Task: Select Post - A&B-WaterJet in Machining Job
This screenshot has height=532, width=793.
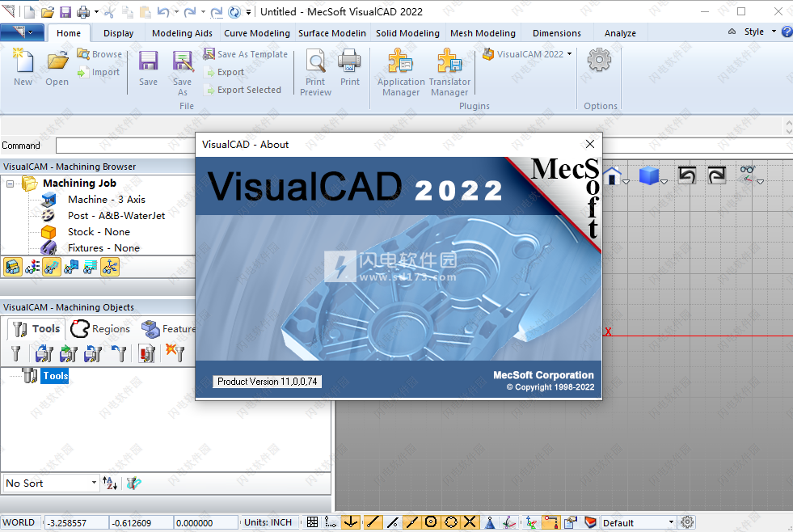Action: tap(116, 216)
